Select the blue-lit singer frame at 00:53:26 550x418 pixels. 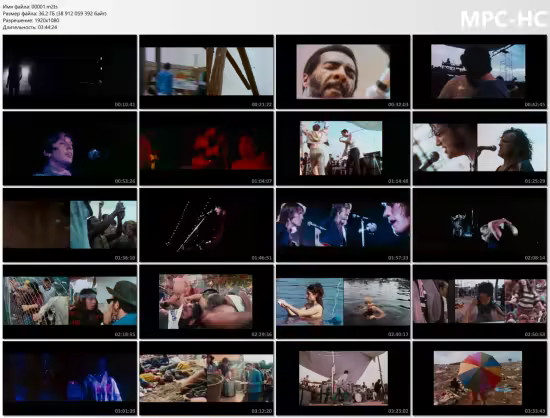(70, 148)
